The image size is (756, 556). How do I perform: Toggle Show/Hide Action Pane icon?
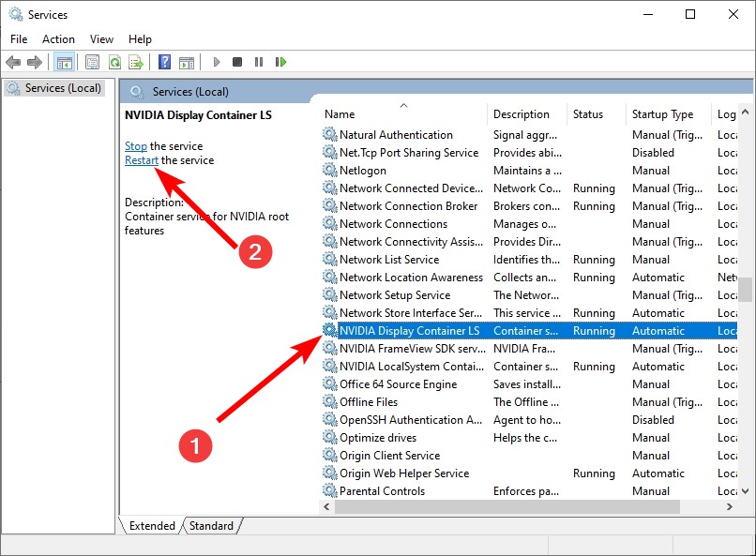187,62
